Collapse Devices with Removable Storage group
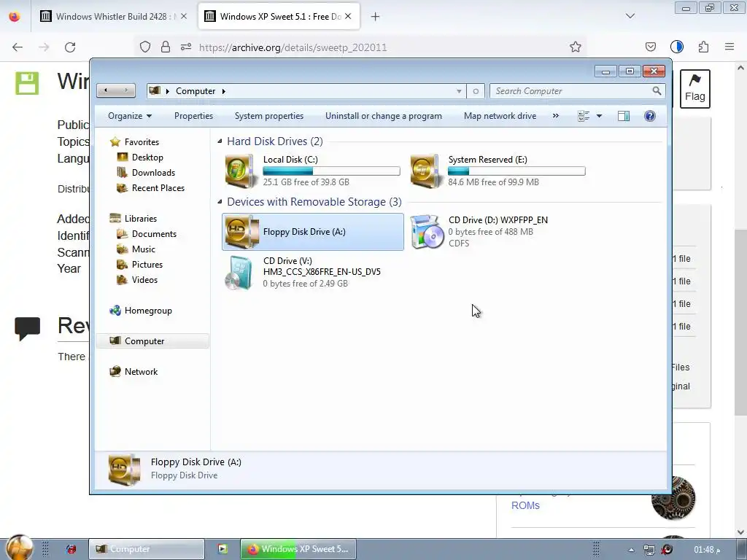Viewport: 747px width, 560px height. coord(220,201)
